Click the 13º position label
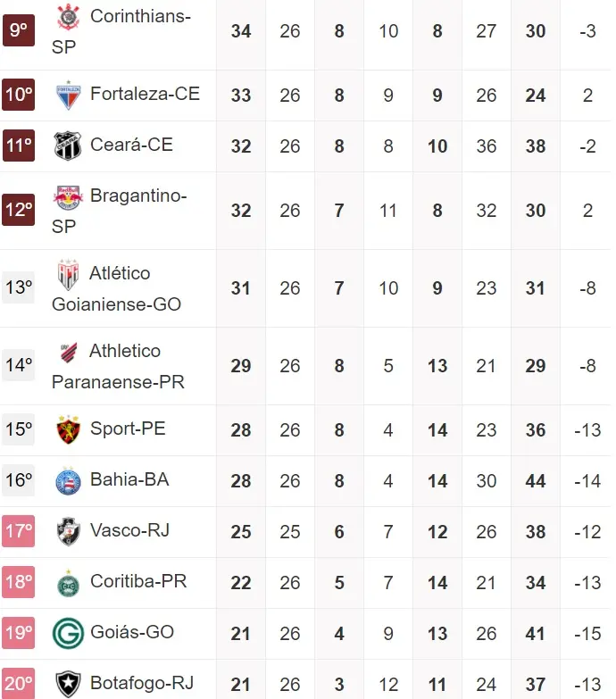Image resolution: width=616 pixels, height=699 pixels. (x=18, y=287)
